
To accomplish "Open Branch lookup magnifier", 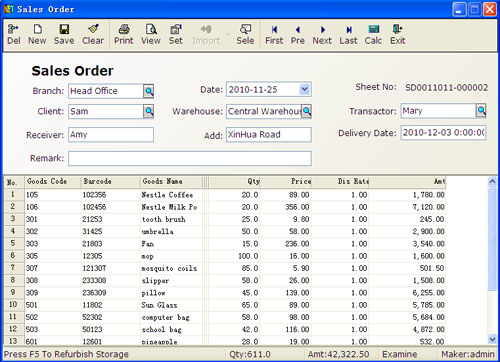I will [x=149, y=91].
